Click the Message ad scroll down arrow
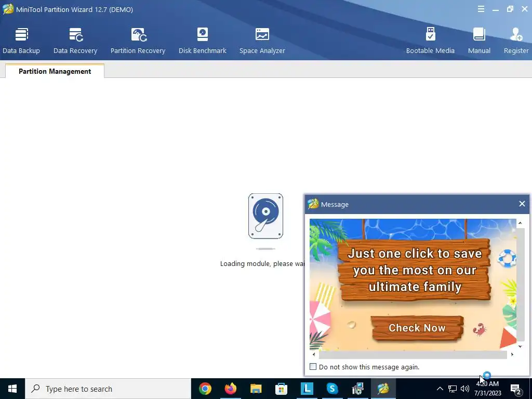 [520, 347]
